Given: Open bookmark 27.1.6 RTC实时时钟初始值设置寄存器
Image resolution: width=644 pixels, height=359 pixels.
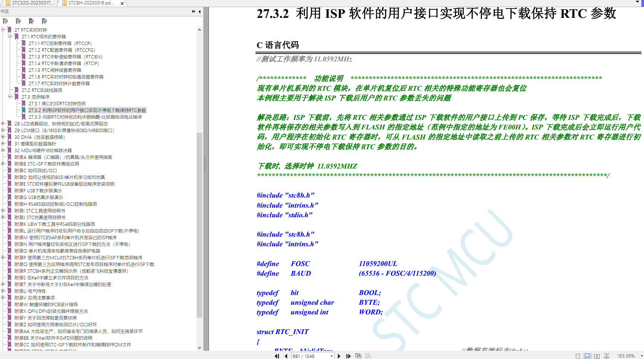Looking at the screenshot, I should point(66,77).
